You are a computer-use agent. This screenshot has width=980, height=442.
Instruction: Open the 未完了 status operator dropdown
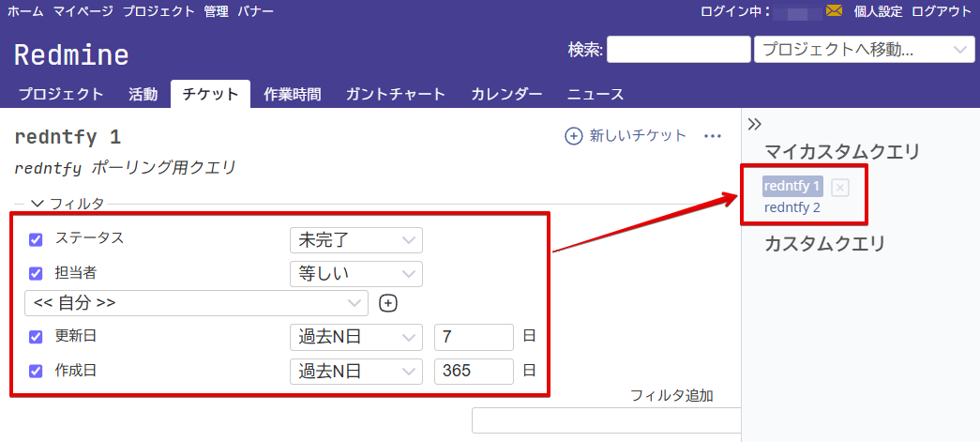pyautogui.click(x=356, y=240)
